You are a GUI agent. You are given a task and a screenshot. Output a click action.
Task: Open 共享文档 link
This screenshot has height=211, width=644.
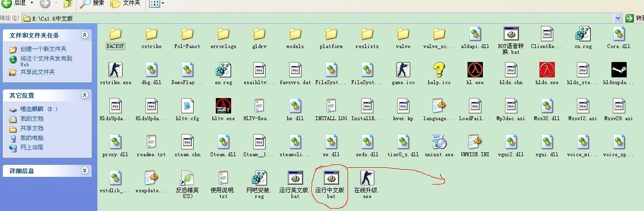(32, 128)
